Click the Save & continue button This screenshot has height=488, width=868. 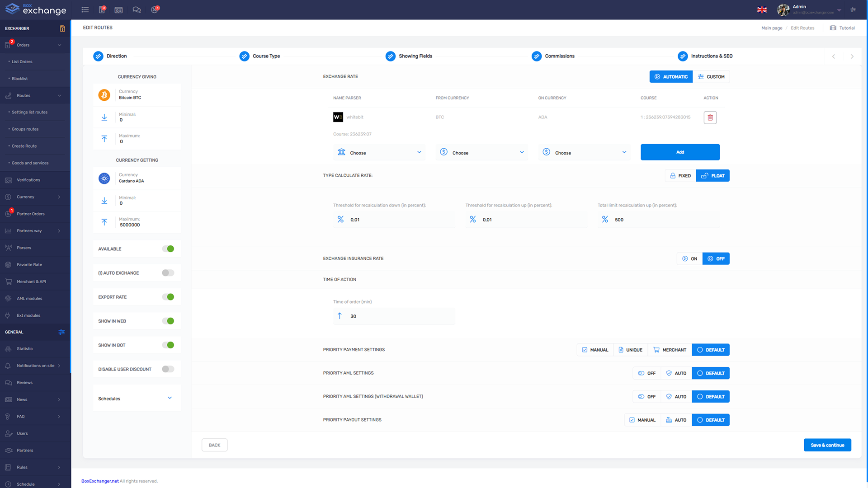click(x=827, y=445)
